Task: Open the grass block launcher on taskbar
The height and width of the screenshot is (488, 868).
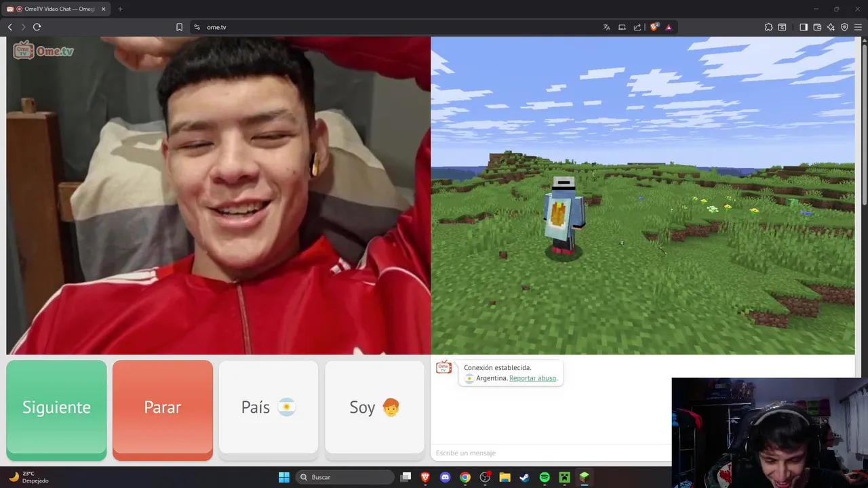Action: coord(584,477)
